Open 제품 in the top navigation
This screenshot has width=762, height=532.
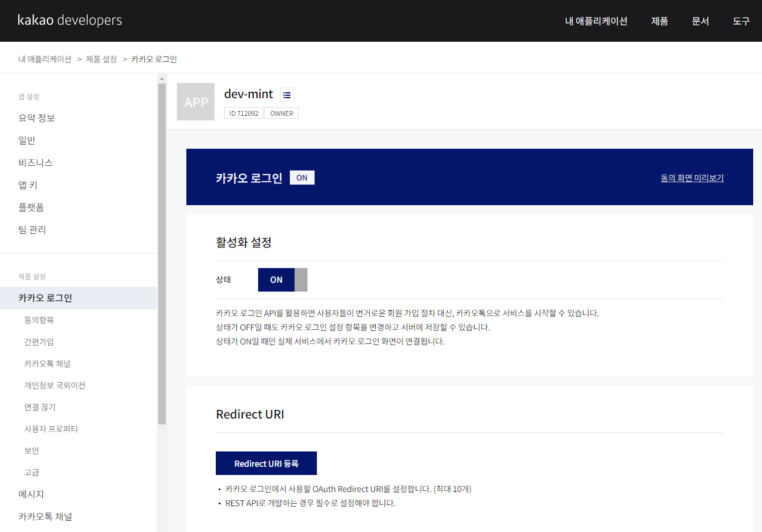(660, 21)
